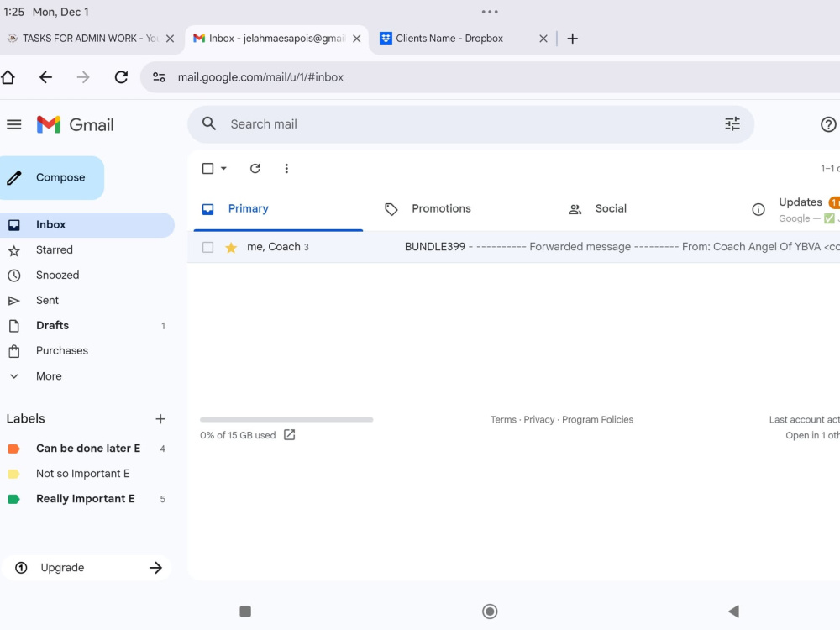Open the Support help icon

coord(828,124)
